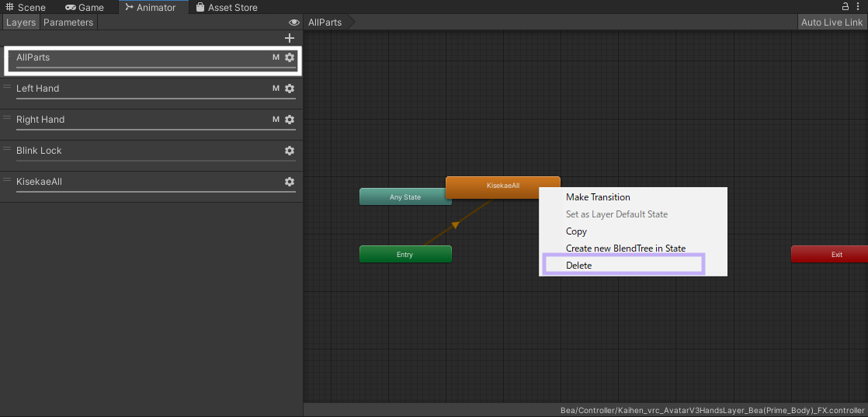Click the AllParts breadcrumb
Image resolution: width=868 pixels, height=417 pixels.
[325, 23]
